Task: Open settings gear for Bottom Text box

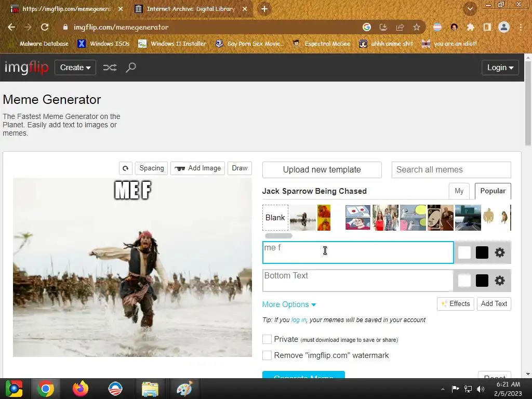Action: coord(499,281)
